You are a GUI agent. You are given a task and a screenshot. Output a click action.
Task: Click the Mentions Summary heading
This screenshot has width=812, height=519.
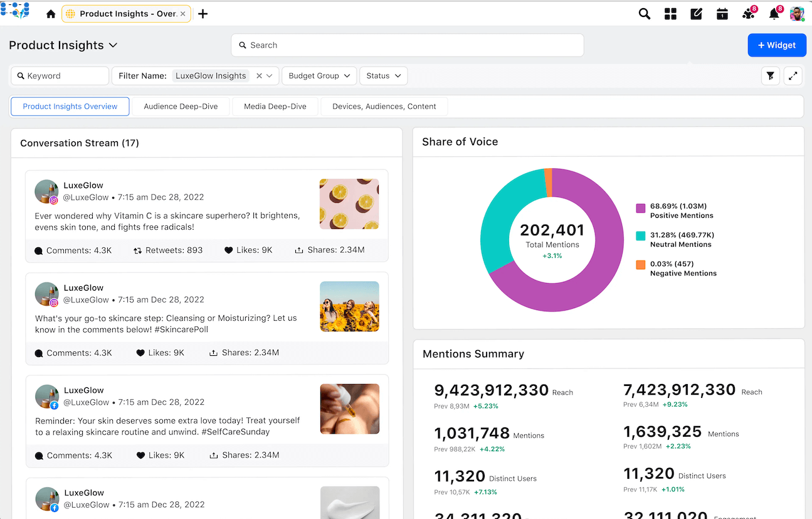point(473,354)
